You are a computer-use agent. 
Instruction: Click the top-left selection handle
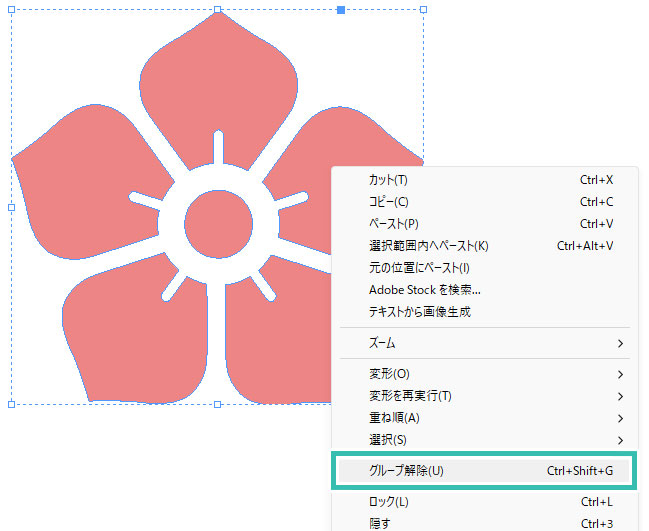(12, 10)
